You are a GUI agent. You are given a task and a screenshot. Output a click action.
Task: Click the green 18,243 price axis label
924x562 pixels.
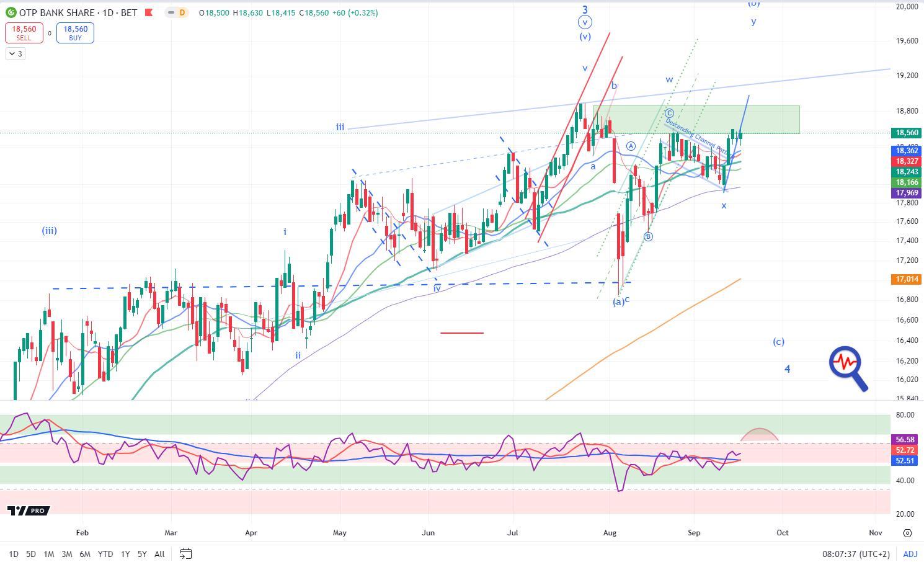(907, 172)
